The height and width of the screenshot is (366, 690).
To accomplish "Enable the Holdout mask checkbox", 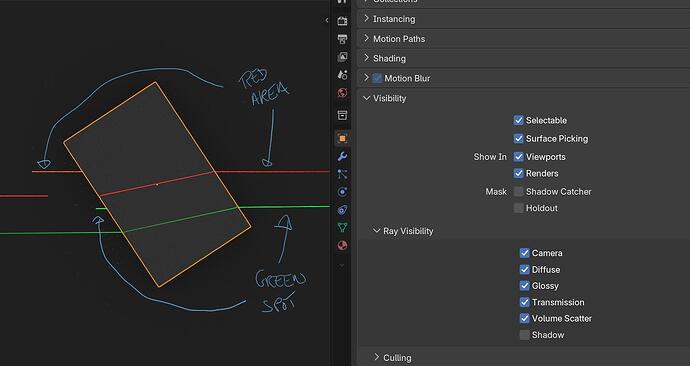I will [x=518, y=208].
